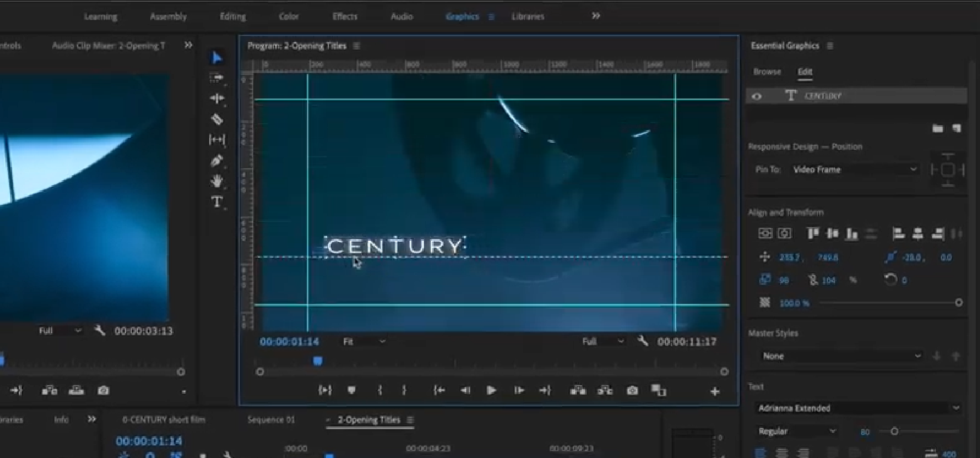Switch to the Color workspace
This screenshot has width=980, height=458.
(x=288, y=16)
